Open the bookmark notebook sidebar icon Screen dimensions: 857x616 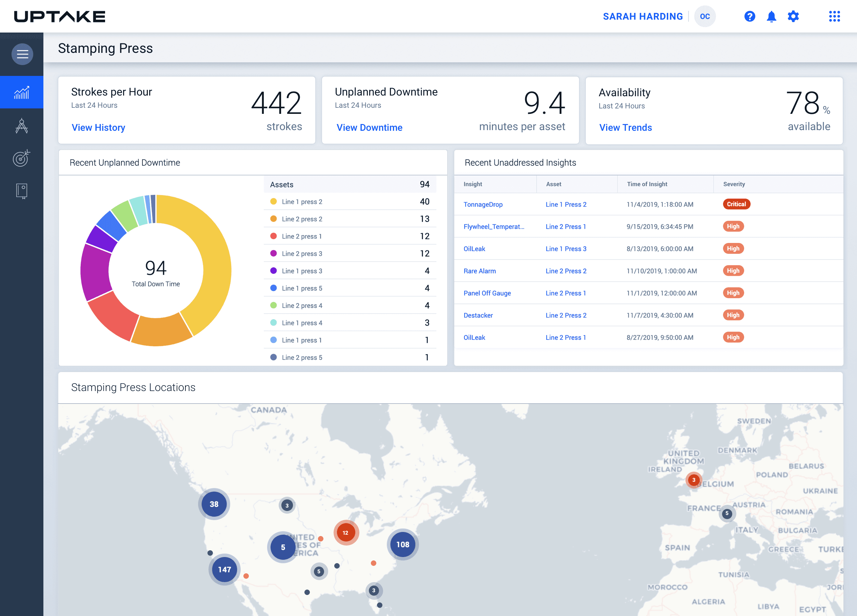coord(22,191)
